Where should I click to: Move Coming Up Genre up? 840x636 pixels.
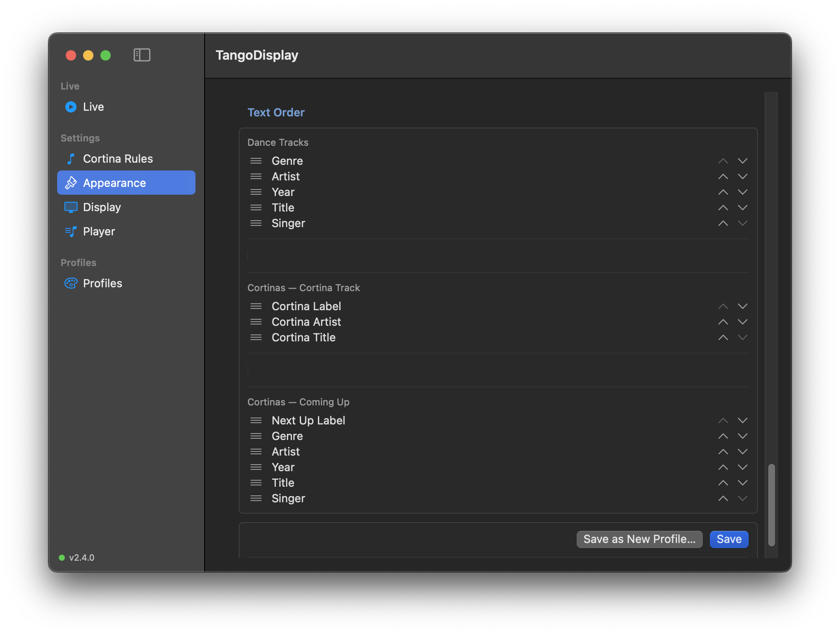click(723, 436)
